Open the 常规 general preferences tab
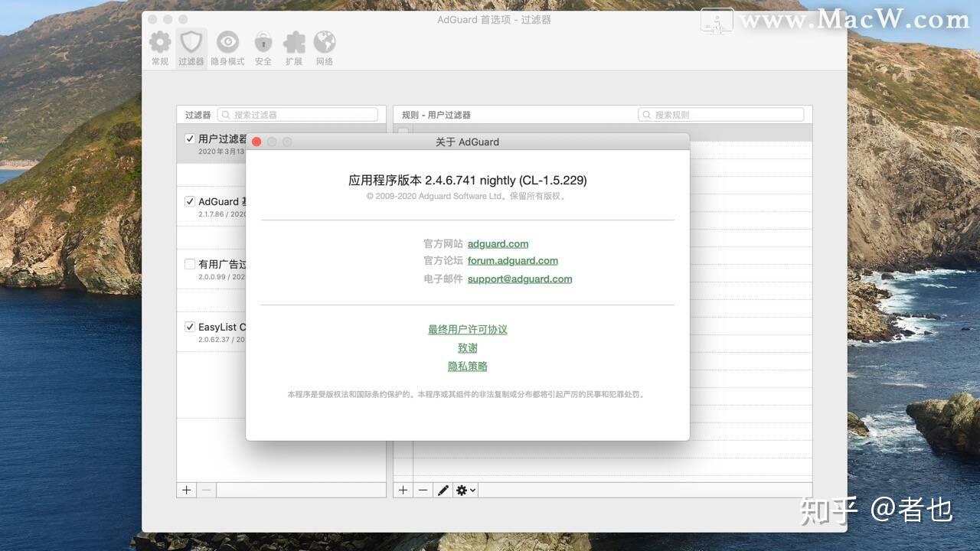Image resolution: width=980 pixels, height=551 pixels. [x=160, y=49]
